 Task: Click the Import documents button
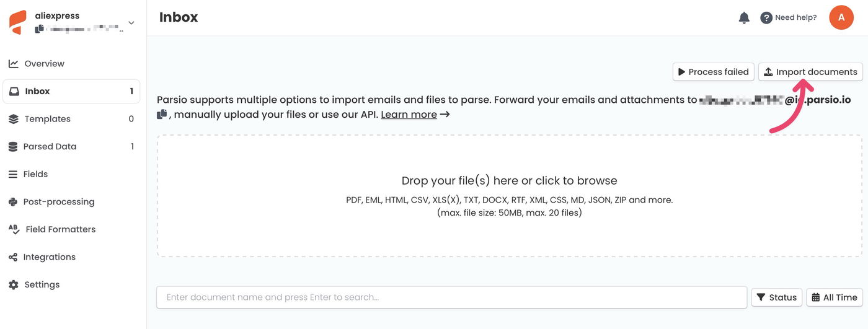(x=810, y=72)
